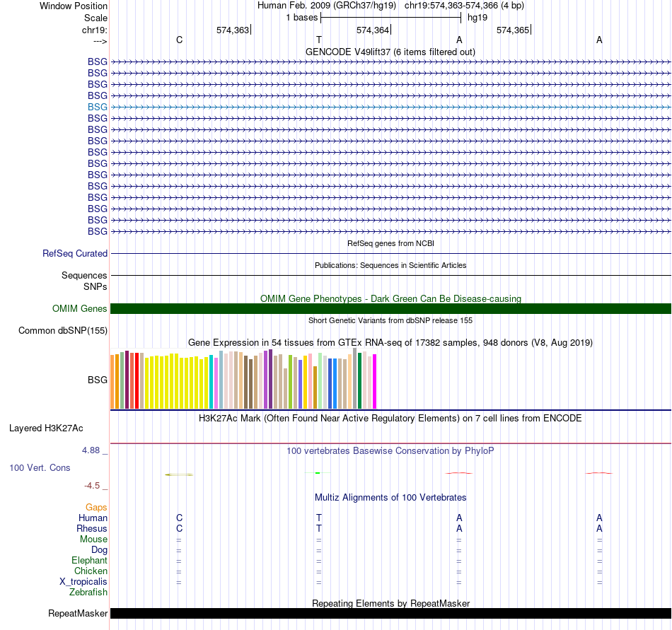Click the OMIM Genes label
Image resolution: width=672 pixels, height=630 pixels.
pyautogui.click(x=79, y=308)
